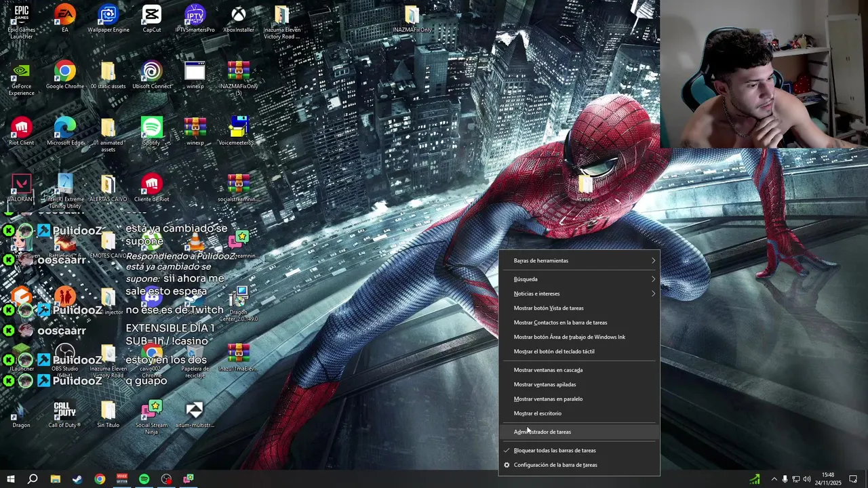868x488 pixels.
Task: Open network status tray icon
Action: tap(796, 479)
